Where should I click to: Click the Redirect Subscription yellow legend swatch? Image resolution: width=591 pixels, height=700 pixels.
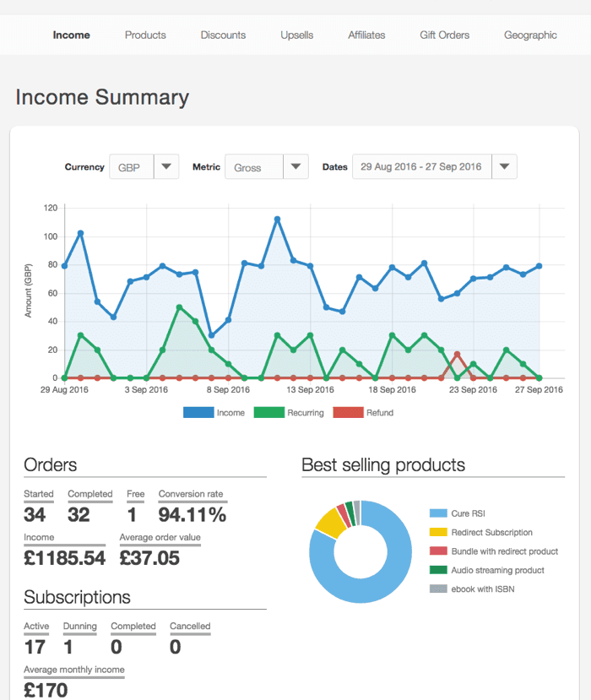click(437, 533)
